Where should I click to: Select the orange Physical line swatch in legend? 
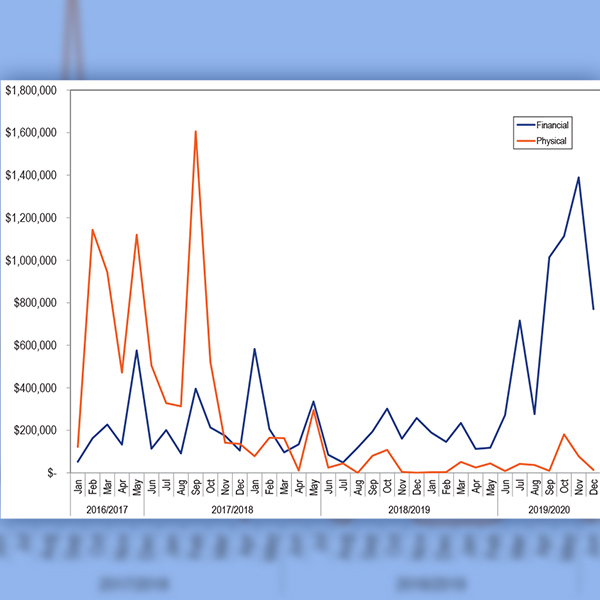pyautogui.click(x=524, y=142)
